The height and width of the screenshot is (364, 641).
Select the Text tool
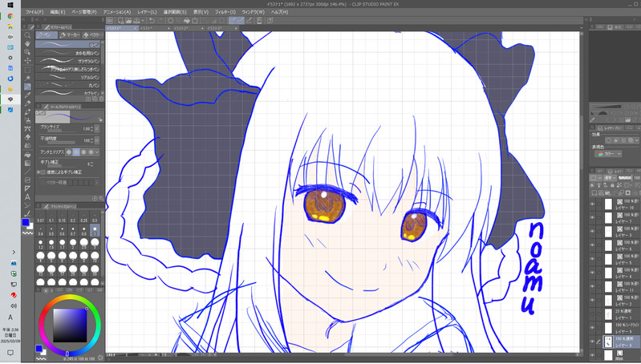tap(27, 197)
